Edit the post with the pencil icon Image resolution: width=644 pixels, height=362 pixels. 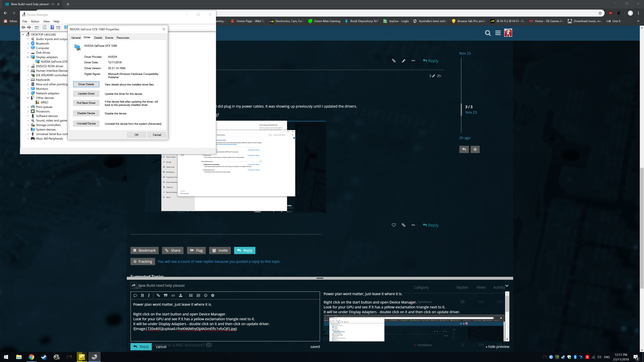(x=404, y=61)
